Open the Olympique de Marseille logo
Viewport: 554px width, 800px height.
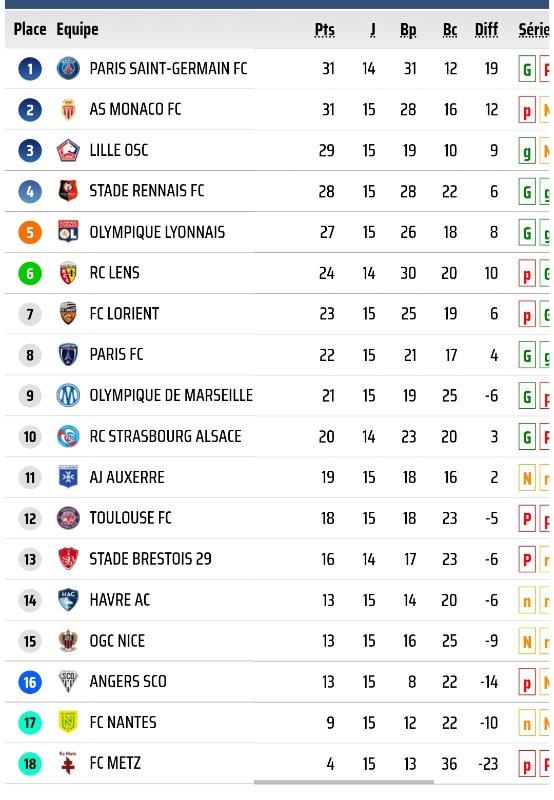point(68,395)
